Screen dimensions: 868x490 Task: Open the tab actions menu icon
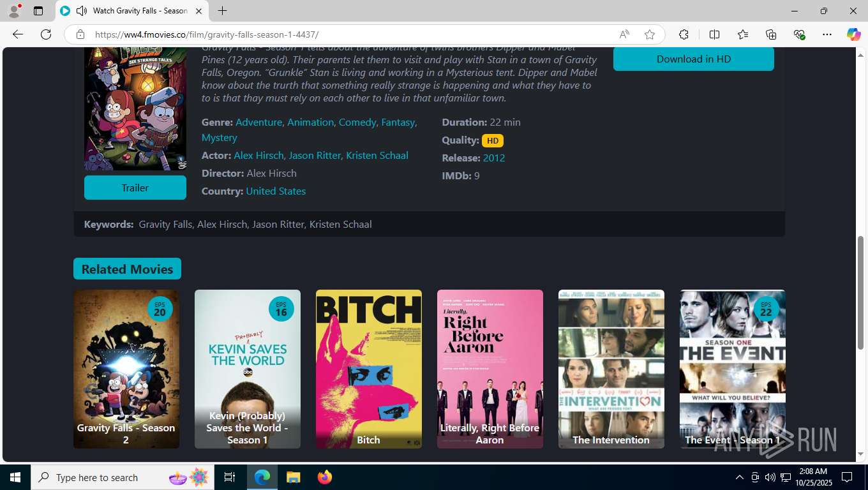pyautogui.click(x=38, y=11)
